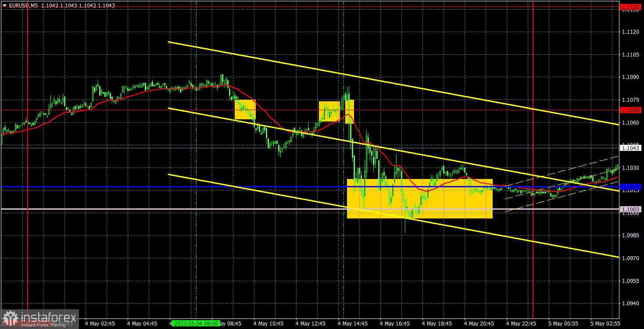
Task: Click the 1.0970 value on price axis
Action: tap(630, 258)
